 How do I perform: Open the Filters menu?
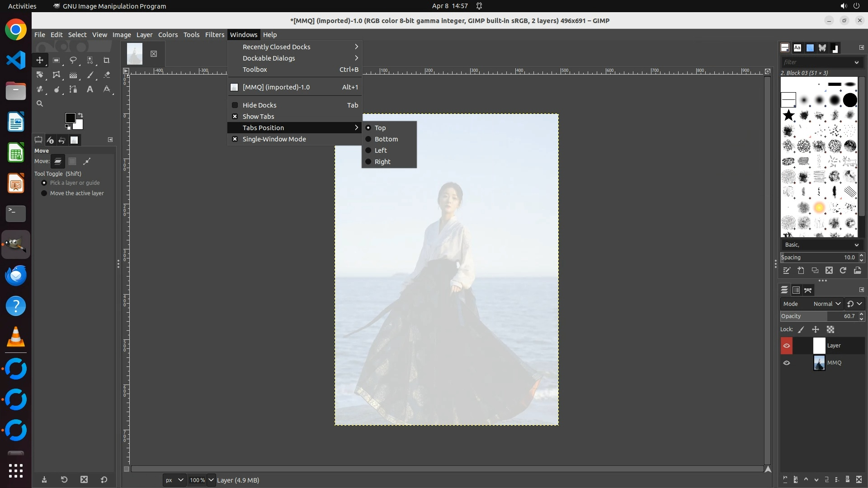click(214, 35)
